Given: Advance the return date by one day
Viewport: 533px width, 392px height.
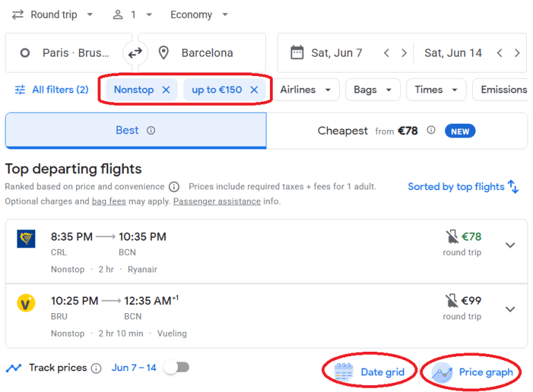Looking at the screenshot, I should pos(517,53).
